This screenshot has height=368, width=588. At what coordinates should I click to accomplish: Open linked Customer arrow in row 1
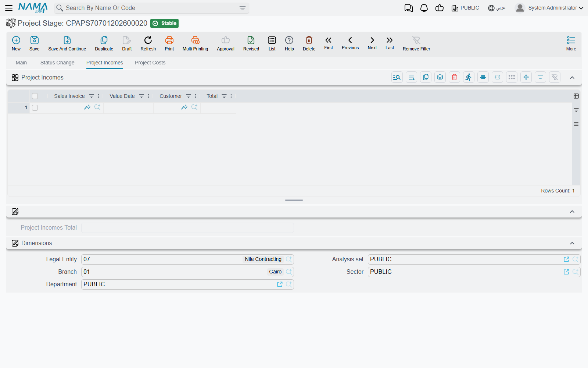point(184,107)
